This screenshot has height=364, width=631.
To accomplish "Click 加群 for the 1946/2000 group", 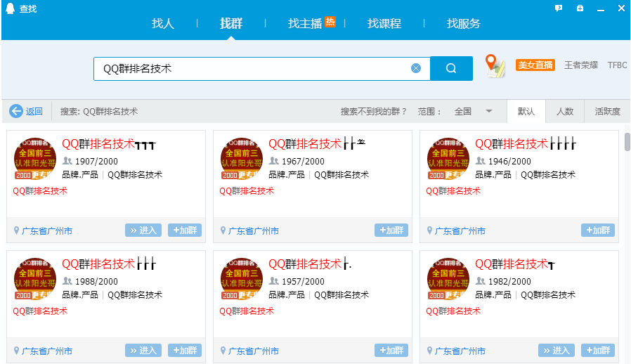I will 597,230.
